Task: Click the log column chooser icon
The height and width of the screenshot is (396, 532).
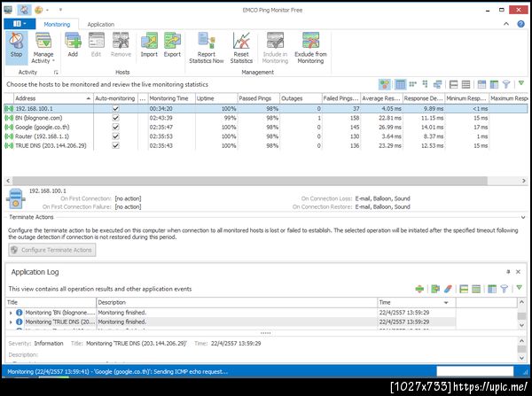Action: pos(491,289)
